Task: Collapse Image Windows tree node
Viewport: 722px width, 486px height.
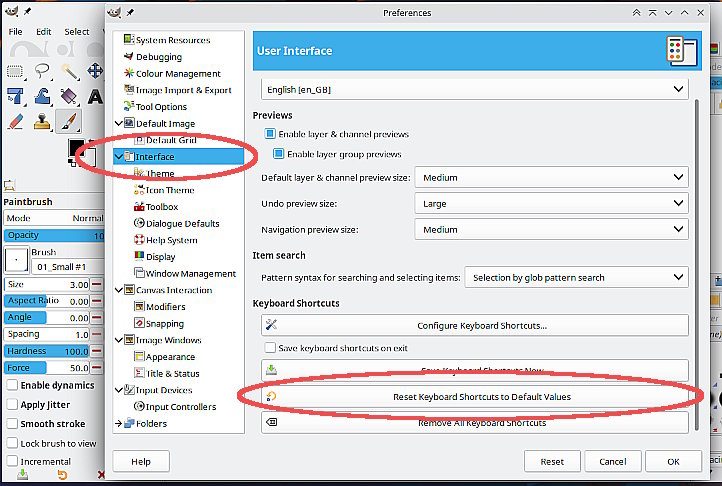Action: [118, 340]
